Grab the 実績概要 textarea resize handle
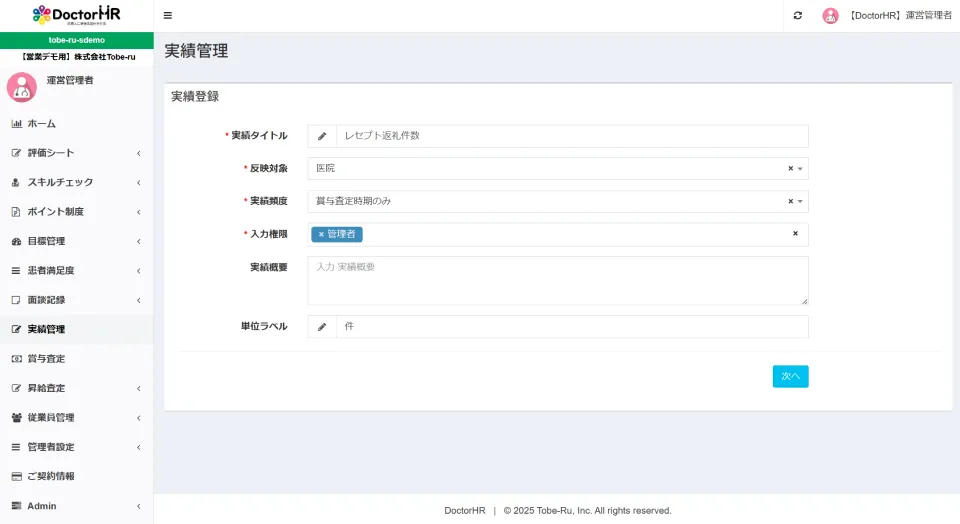Image resolution: width=960 pixels, height=524 pixels. [804, 301]
